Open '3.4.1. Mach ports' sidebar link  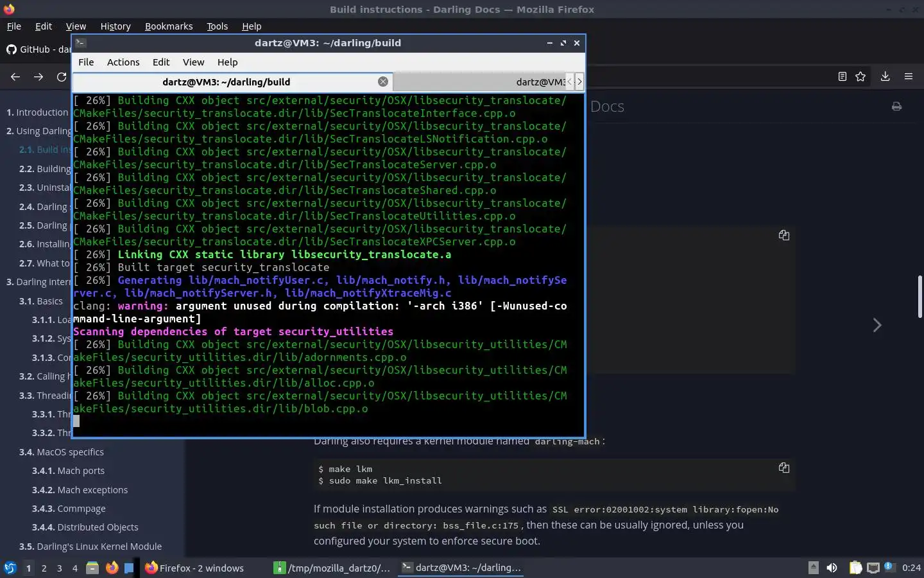68,471
